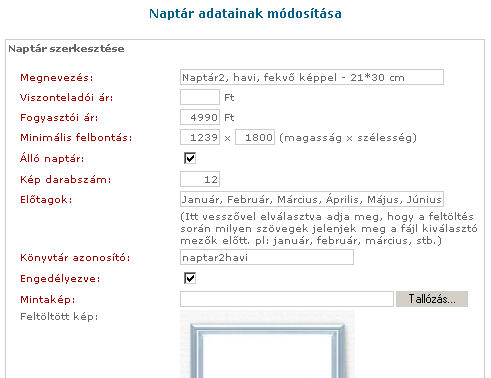Click the Fogyasztói ár field showing 4990

[200, 117]
